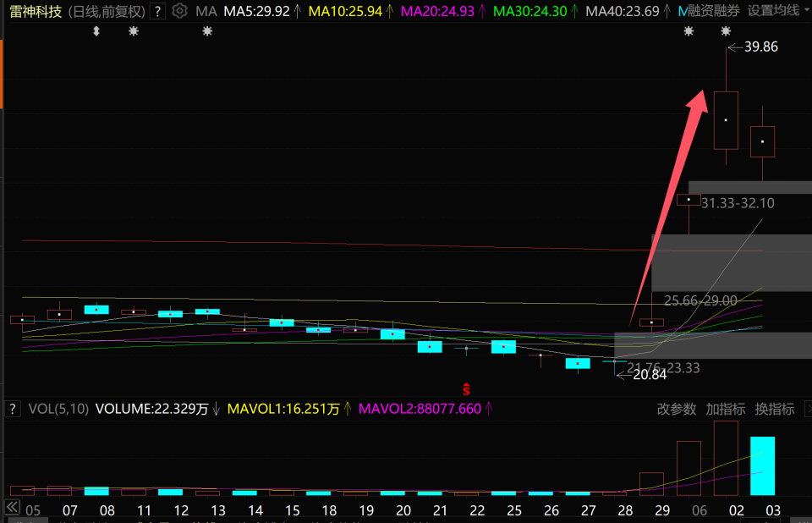Select the candlestick for date 29
Viewport: 812px width, 523px height.
click(x=651, y=322)
